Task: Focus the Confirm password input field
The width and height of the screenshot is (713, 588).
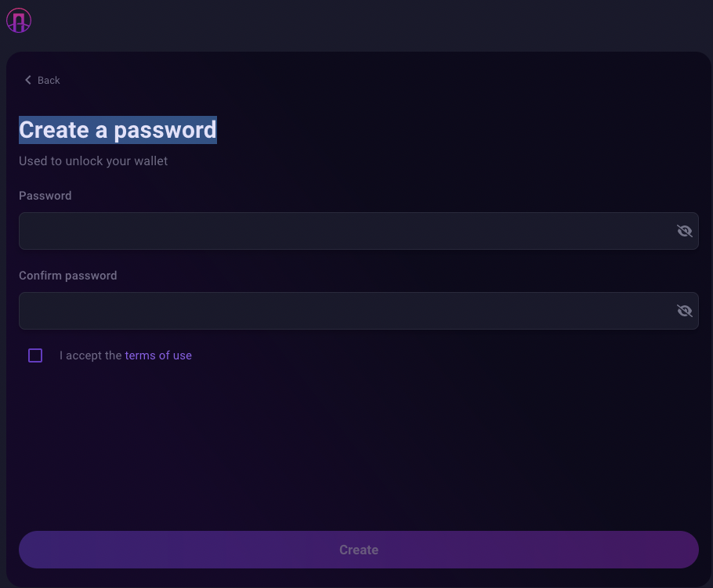Action: coord(345,311)
